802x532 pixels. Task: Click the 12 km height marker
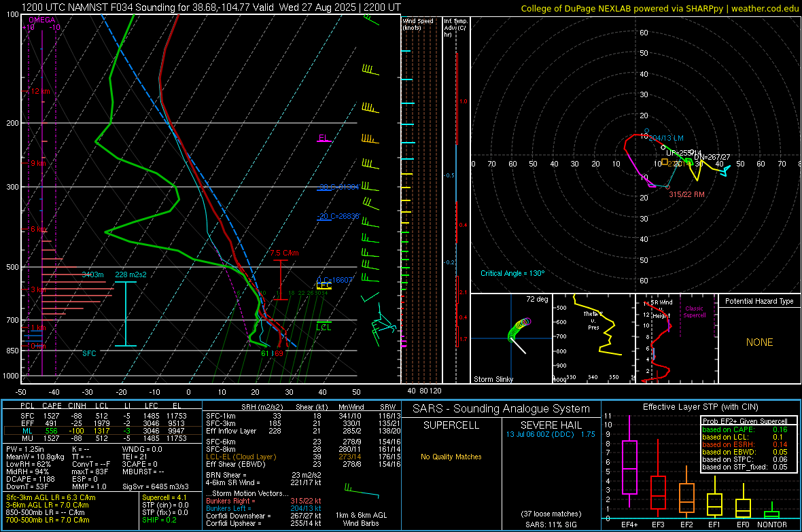pyautogui.click(x=39, y=91)
